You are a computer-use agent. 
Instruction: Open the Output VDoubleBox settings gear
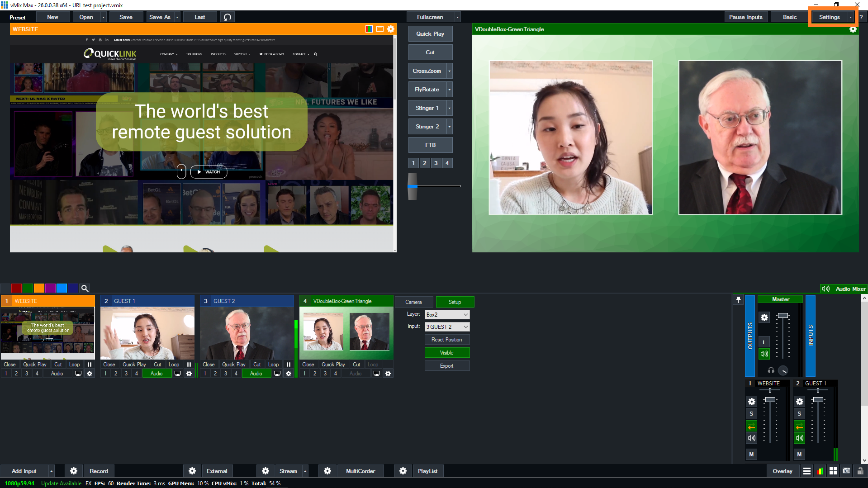(x=853, y=29)
